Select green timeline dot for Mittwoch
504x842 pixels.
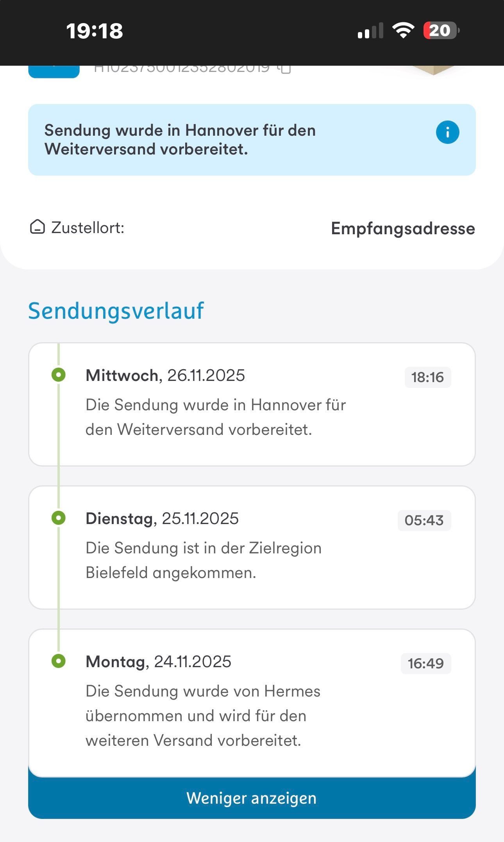tap(59, 375)
